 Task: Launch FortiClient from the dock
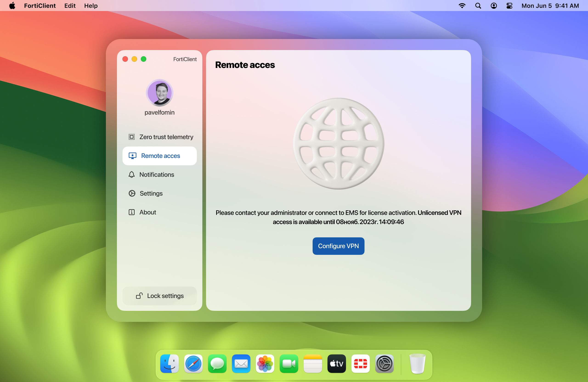tap(360, 364)
